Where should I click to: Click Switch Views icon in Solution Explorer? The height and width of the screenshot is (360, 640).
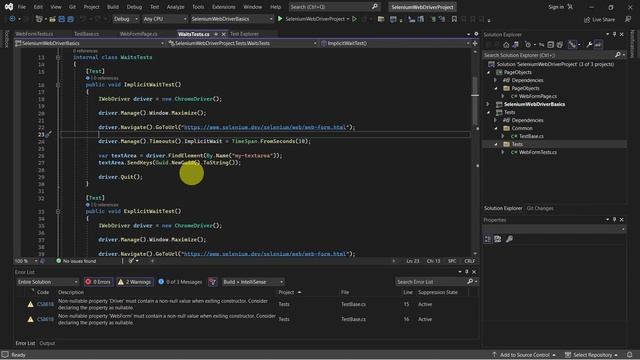click(516, 45)
